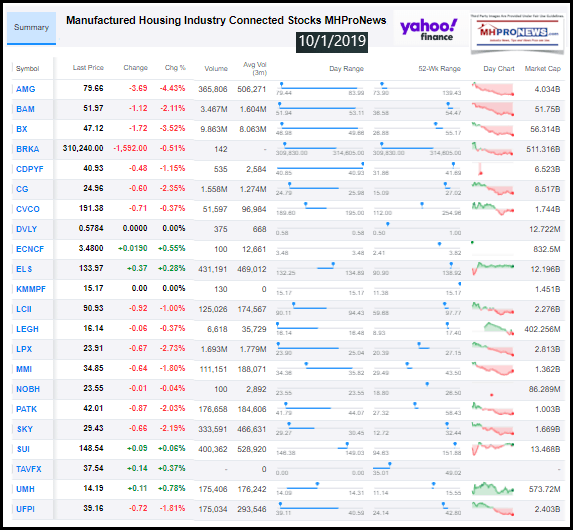This screenshot has height=530, width=573.
Task: Click the BX day chart sparkline
Action: tap(493, 129)
